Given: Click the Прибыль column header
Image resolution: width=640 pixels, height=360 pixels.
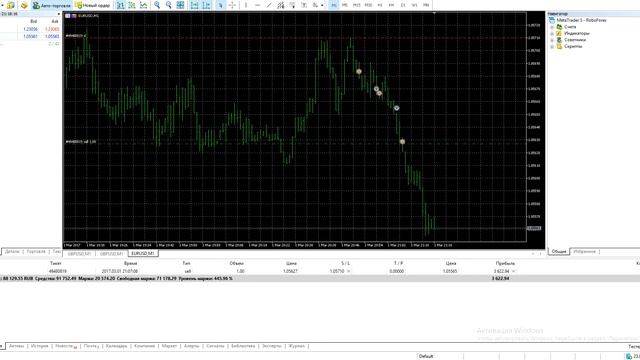Looking at the screenshot, I should click(x=505, y=263).
